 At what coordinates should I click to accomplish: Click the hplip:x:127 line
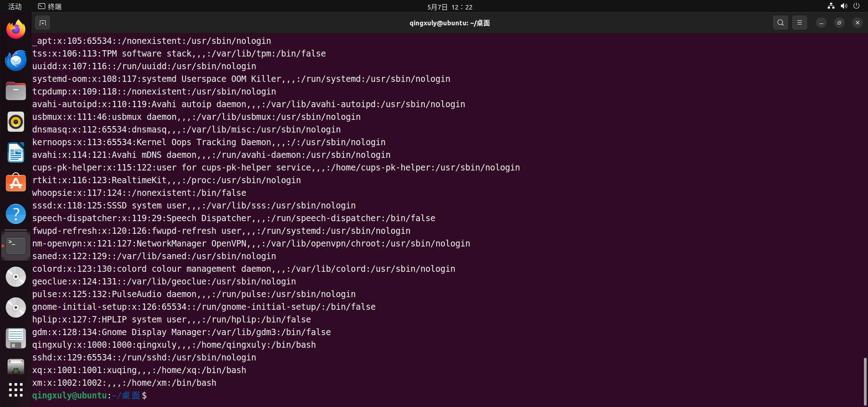(x=172, y=319)
